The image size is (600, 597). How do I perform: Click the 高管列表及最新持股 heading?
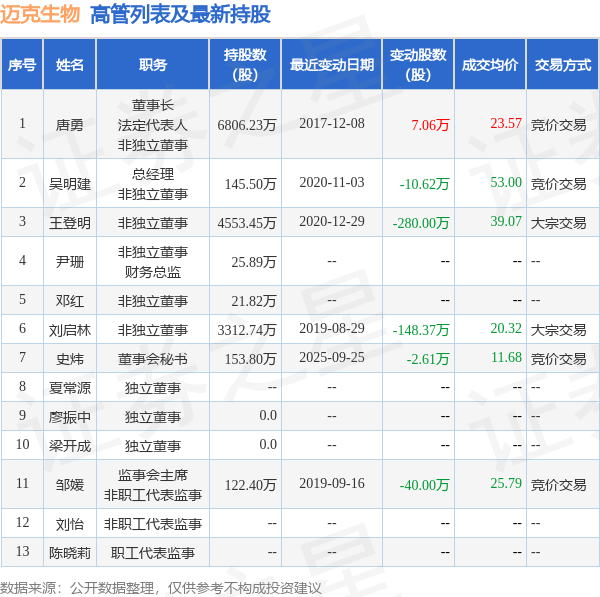pyautogui.click(x=180, y=15)
